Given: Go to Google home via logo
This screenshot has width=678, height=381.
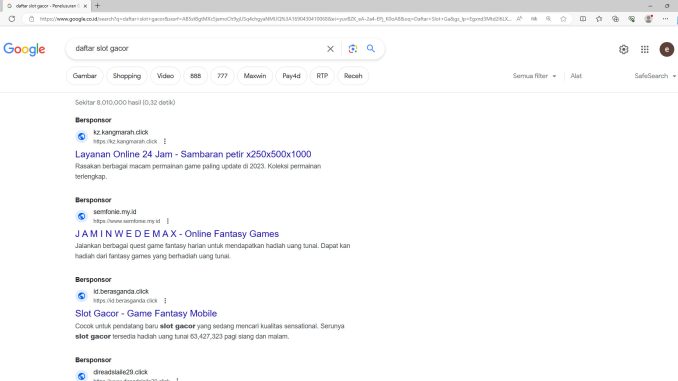Looking at the screenshot, I should pos(24,49).
